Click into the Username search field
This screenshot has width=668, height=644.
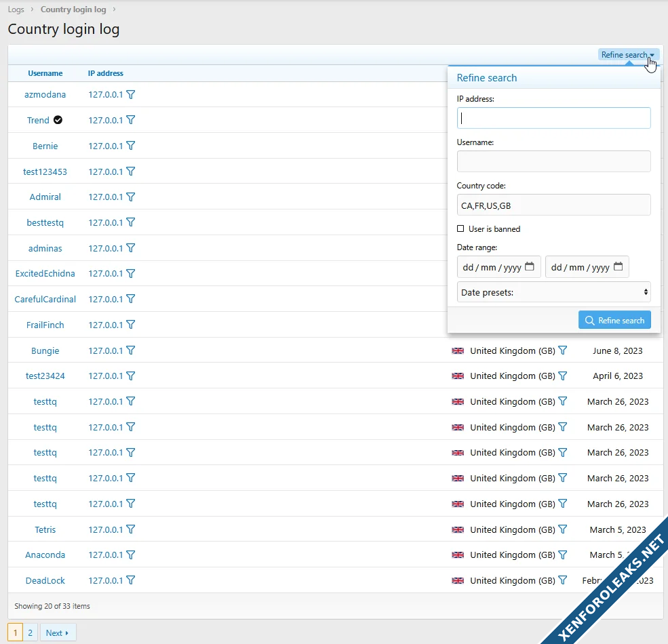pyautogui.click(x=553, y=161)
